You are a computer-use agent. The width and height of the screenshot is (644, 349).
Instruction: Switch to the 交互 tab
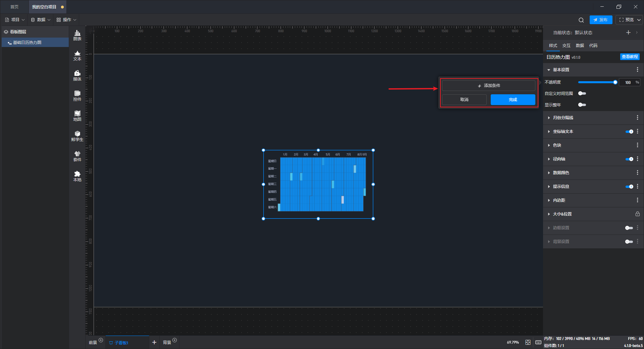point(566,46)
